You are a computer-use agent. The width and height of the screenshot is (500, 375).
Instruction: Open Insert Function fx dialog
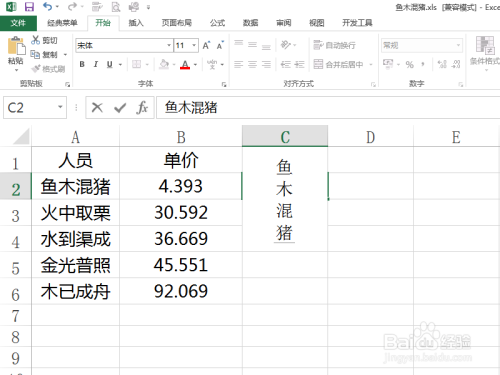(142, 107)
